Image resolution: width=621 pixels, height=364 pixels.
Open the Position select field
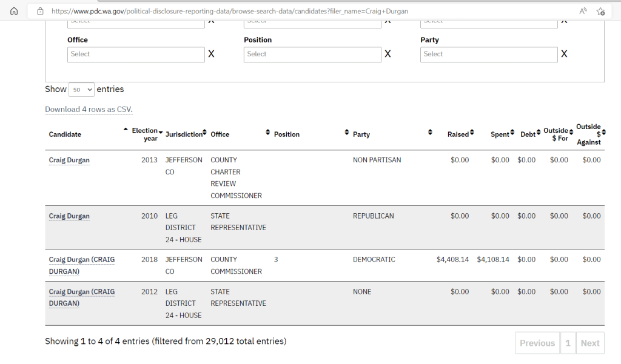(312, 55)
